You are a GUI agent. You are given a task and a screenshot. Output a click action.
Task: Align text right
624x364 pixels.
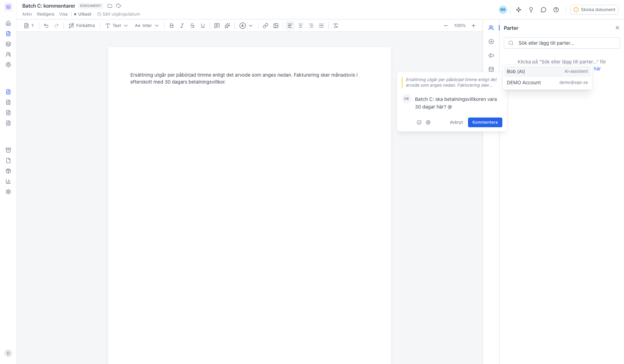coord(311,26)
